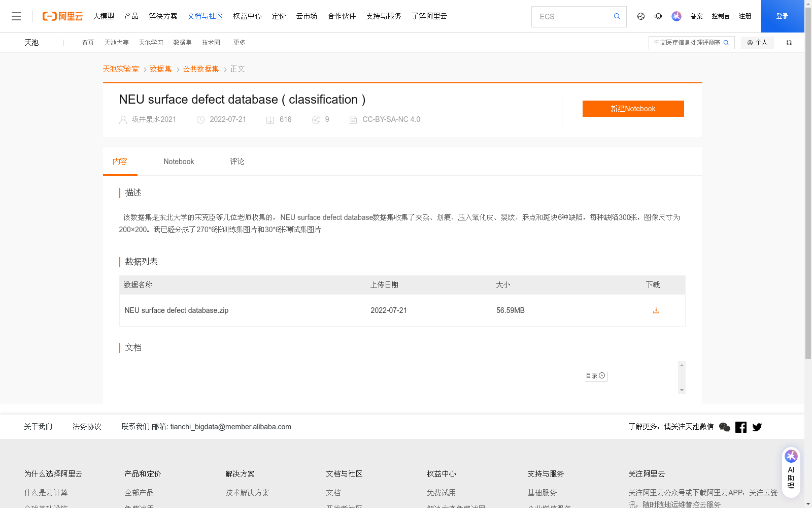Go to 天池实验室 in the breadcrumb
812x508 pixels.
tap(121, 69)
